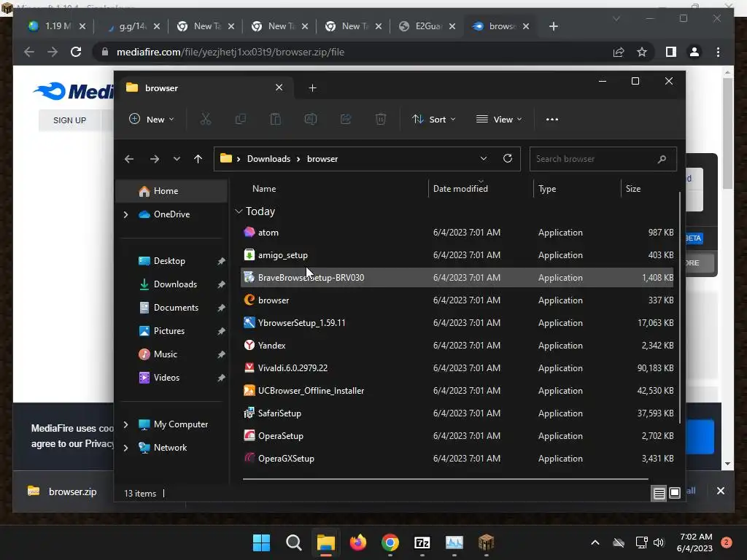This screenshot has width=747, height=560.
Task: Switch to details view in Explorer status bar
Action: (x=659, y=494)
